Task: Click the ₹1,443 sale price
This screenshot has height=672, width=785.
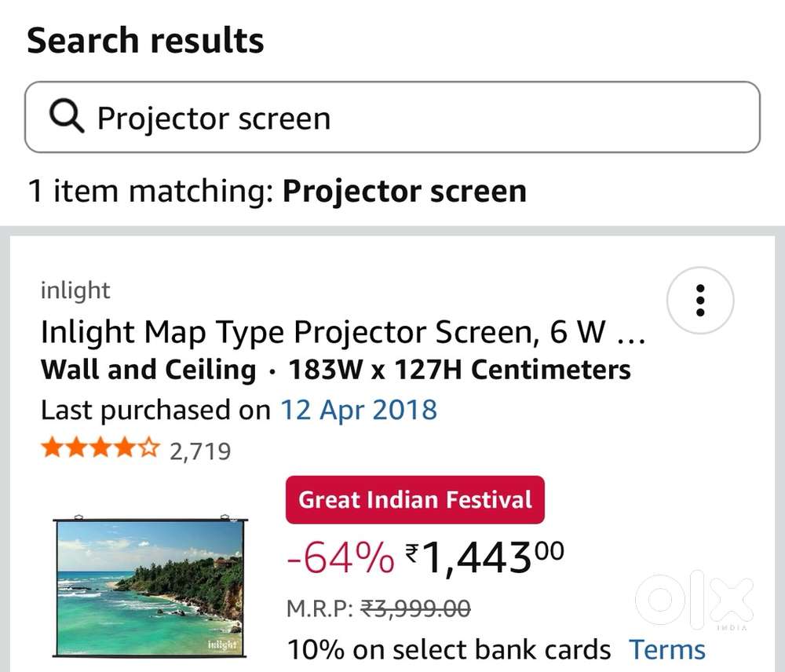Action: pyautogui.click(x=484, y=557)
